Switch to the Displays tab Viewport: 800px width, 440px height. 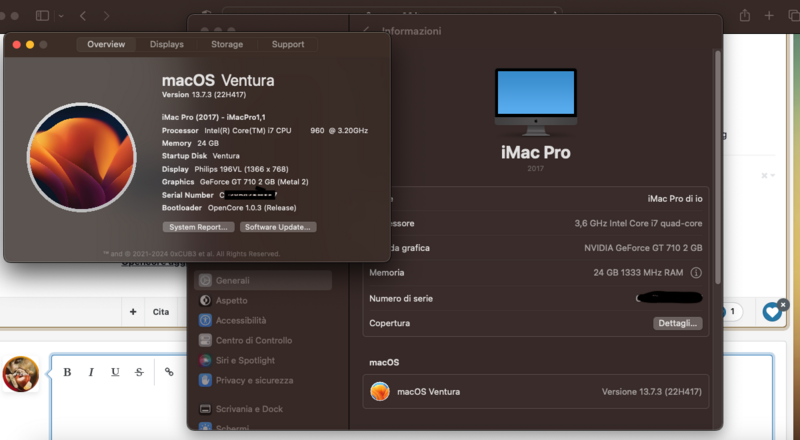[167, 44]
